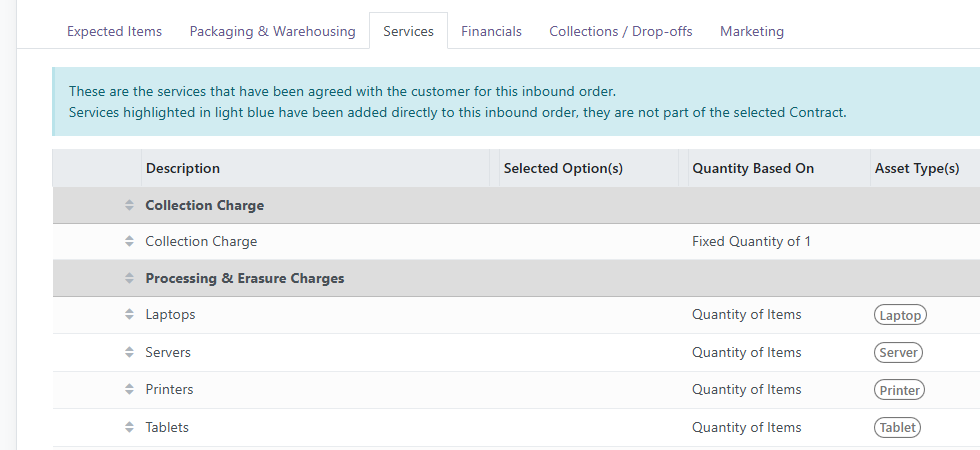Open the Expected Items tab

click(114, 31)
